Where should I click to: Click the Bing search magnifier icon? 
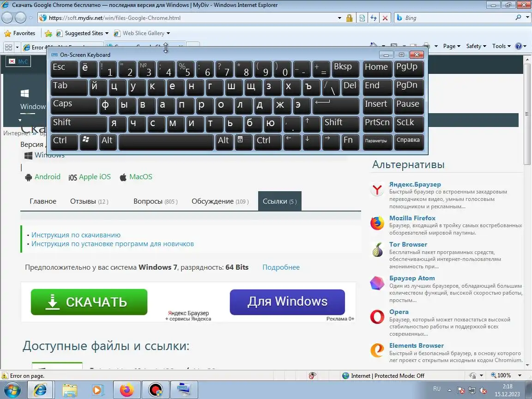(x=519, y=18)
